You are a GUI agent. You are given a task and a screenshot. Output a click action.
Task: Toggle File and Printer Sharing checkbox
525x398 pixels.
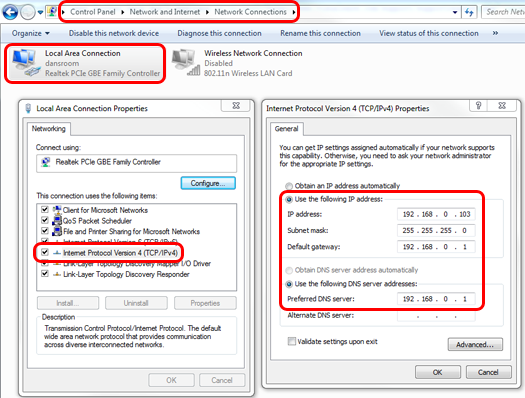coord(45,231)
